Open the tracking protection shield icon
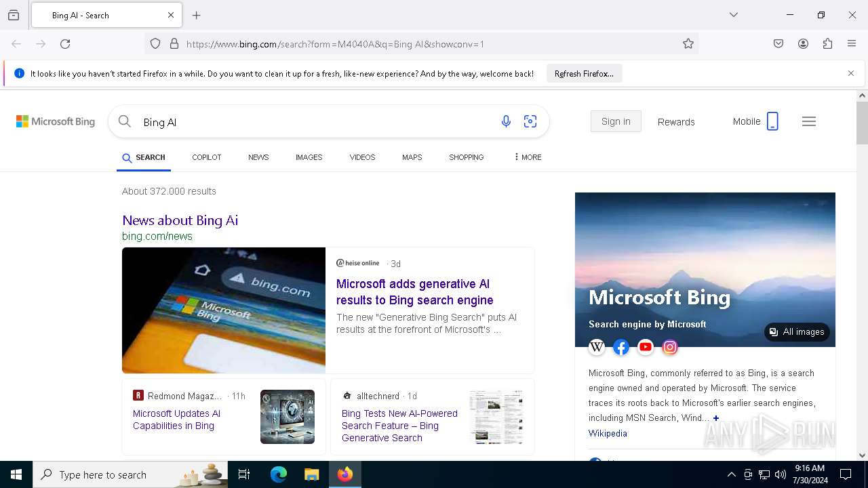 coord(155,44)
